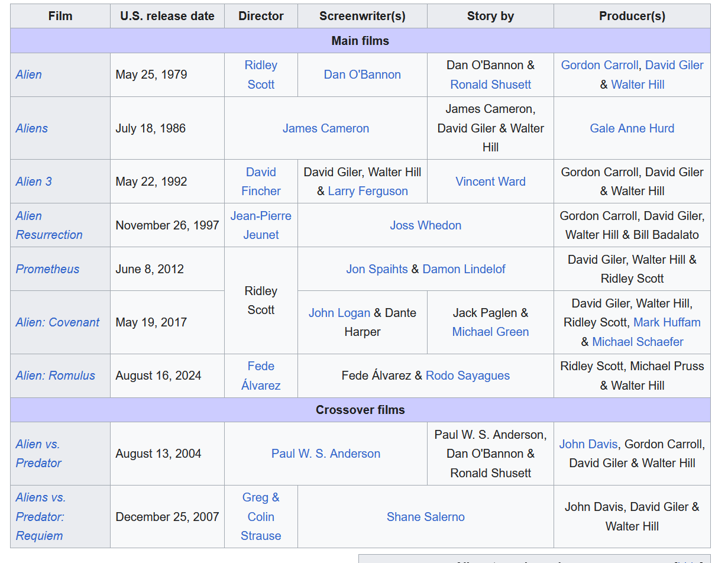Click the Jon Spaihts link
728x563 pixels.
[x=377, y=269]
